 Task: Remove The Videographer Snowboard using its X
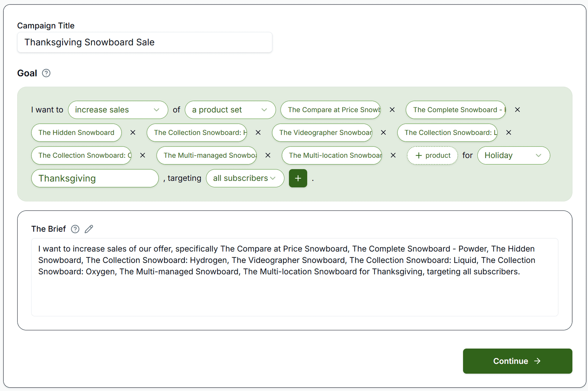tap(383, 133)
